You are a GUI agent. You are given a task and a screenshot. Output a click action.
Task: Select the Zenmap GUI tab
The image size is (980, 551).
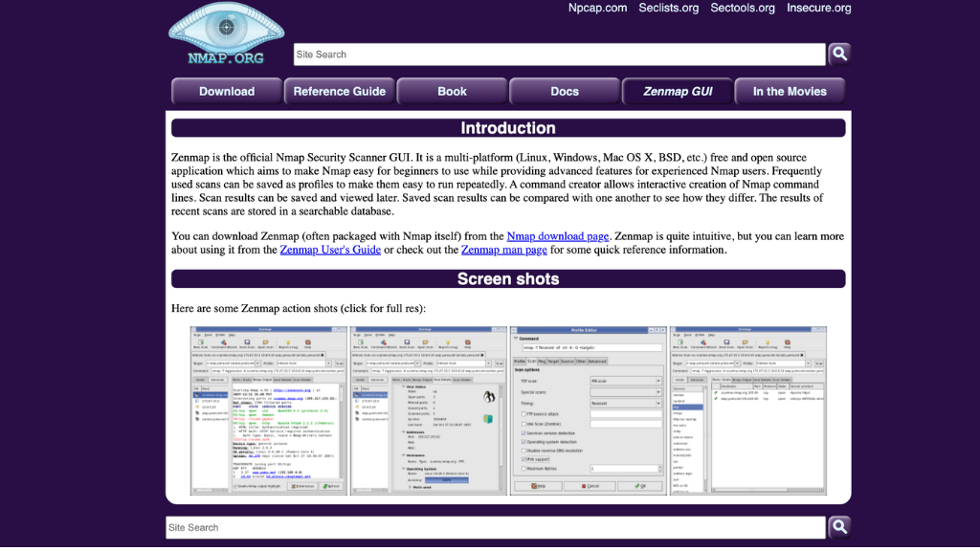point(678,91)
